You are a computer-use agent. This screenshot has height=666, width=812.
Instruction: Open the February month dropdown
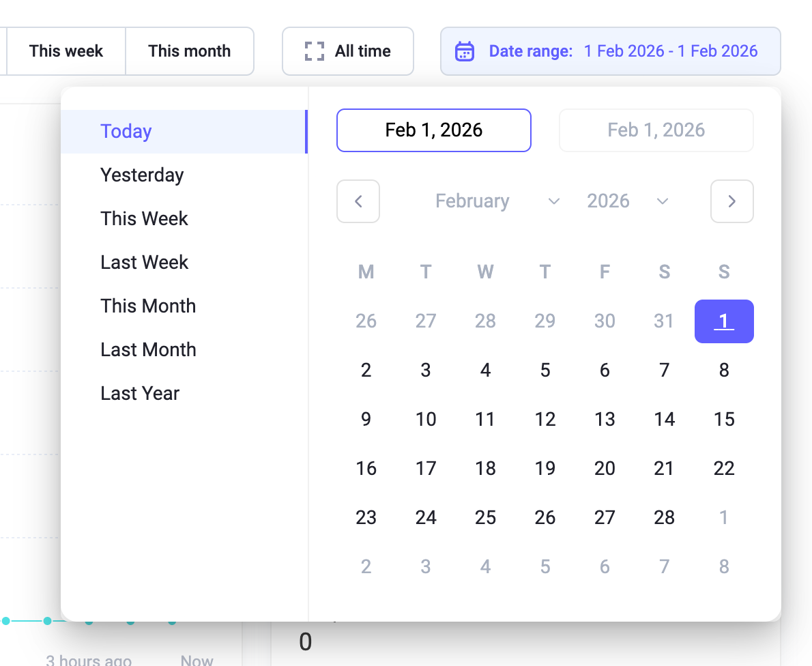coord(497,201)
